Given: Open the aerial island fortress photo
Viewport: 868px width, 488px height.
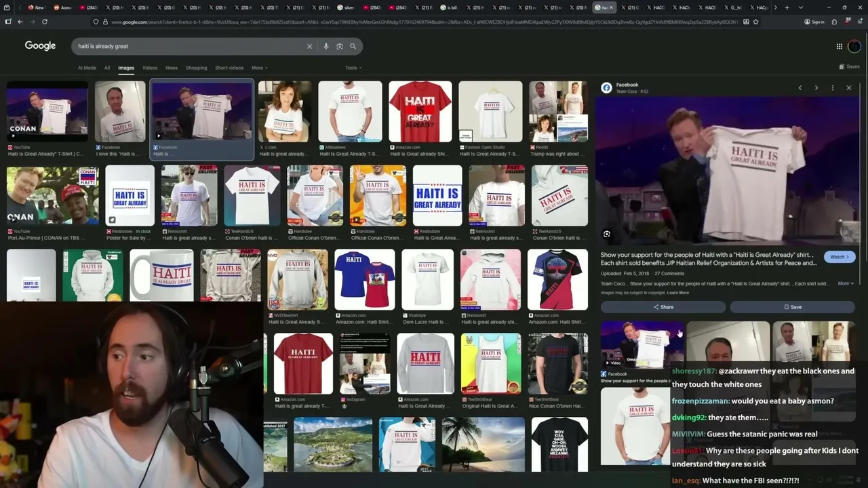Looking at the screenshot, I should (333, 445).
